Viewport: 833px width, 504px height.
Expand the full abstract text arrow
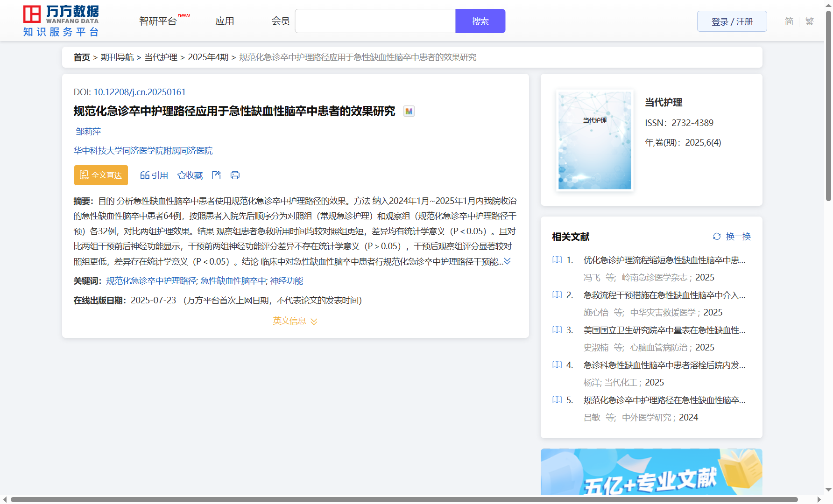[x=508, y=261]
